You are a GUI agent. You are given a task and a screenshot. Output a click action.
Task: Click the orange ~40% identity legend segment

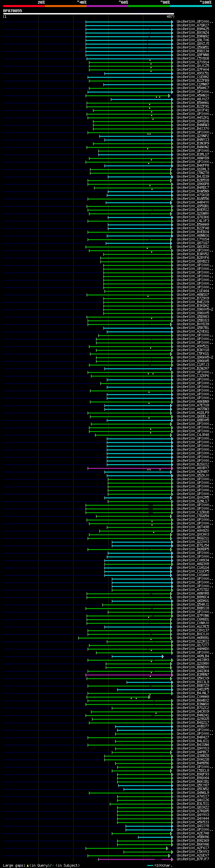(66, 6)
